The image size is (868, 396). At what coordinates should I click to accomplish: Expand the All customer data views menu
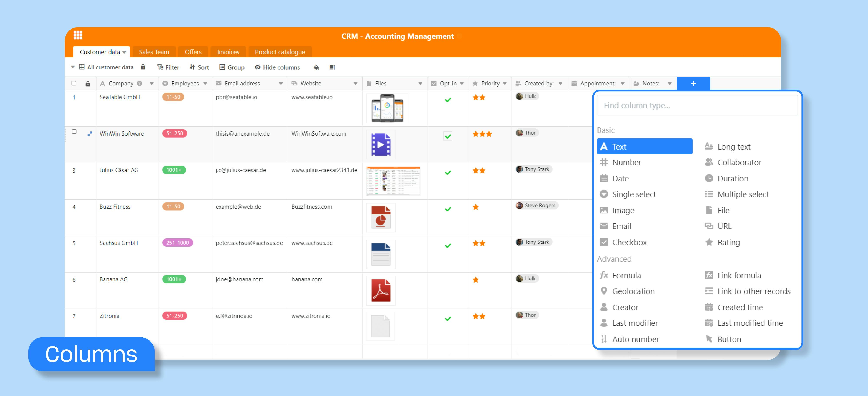(73, 67)
